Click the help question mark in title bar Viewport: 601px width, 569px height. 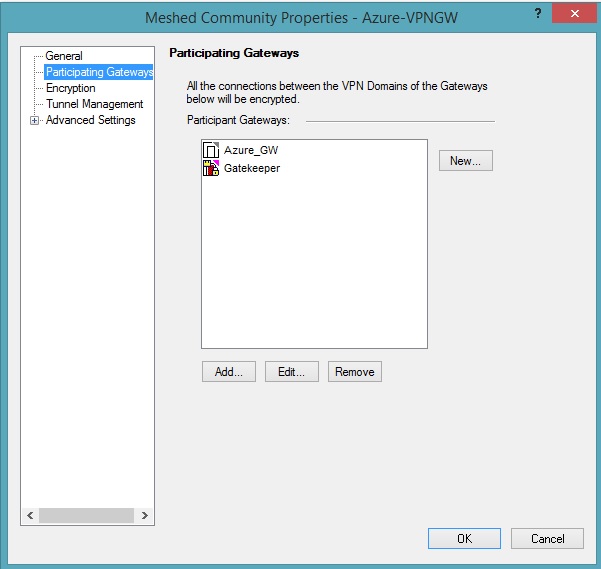(x=538, y=13)
